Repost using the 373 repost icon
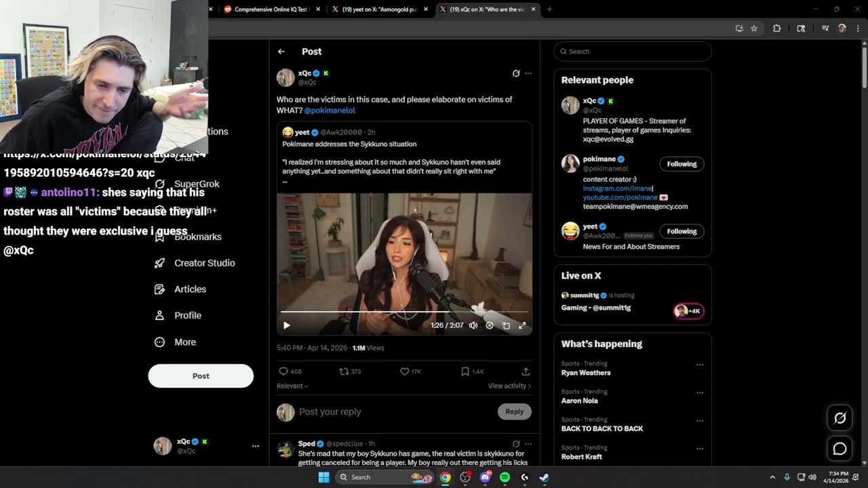 click(x=350, y=371)
